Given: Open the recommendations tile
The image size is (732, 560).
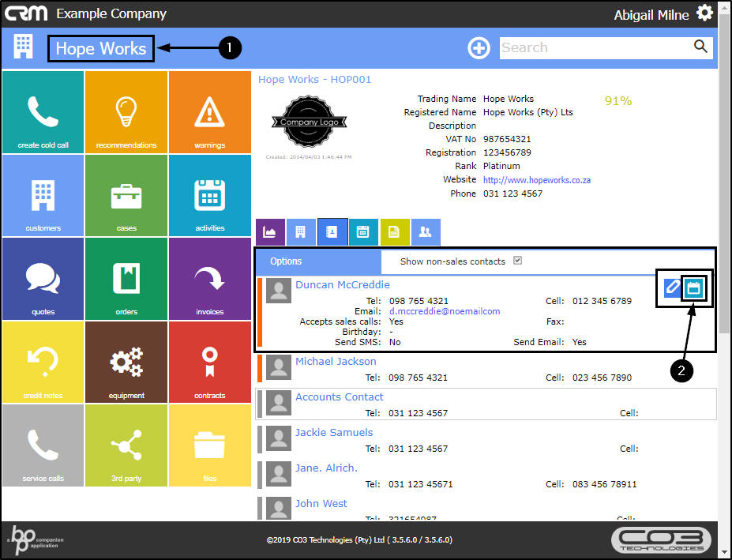Looking at the screenshot, I should click(x=126, y=112).
